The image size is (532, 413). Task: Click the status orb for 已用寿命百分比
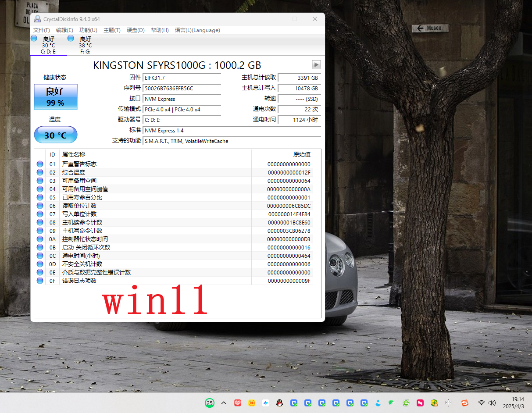tap(40, 197)
